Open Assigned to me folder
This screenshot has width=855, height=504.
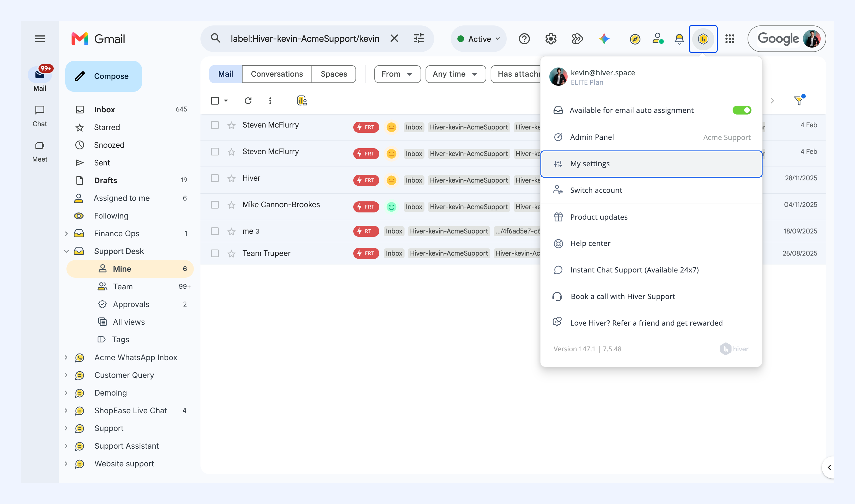click(130, 198)
